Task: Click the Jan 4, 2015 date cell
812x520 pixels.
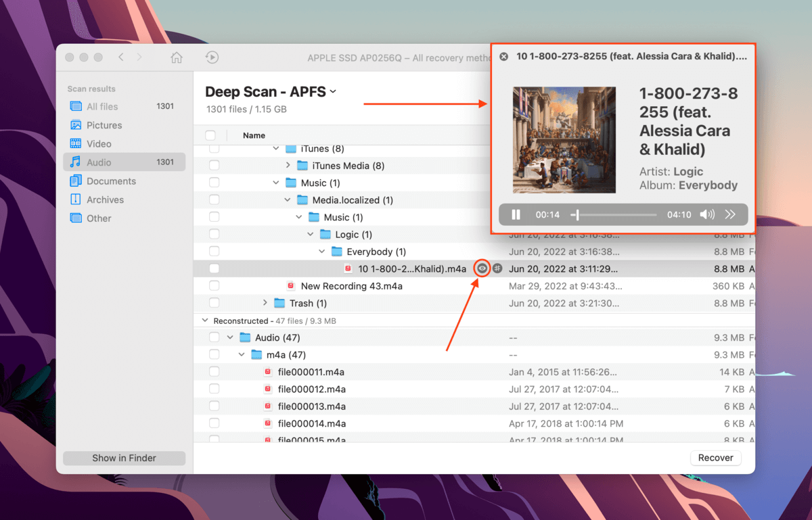Action: point(563,372)
